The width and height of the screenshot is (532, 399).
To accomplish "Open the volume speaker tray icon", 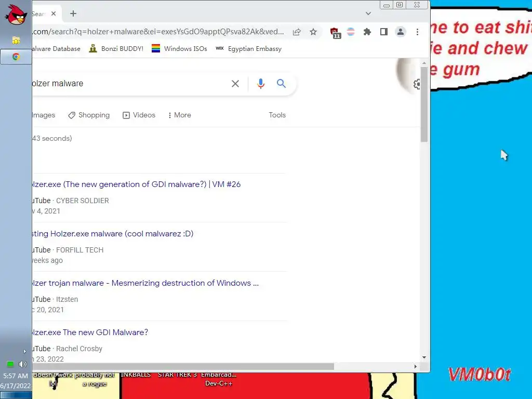I will tap(22, 364).
